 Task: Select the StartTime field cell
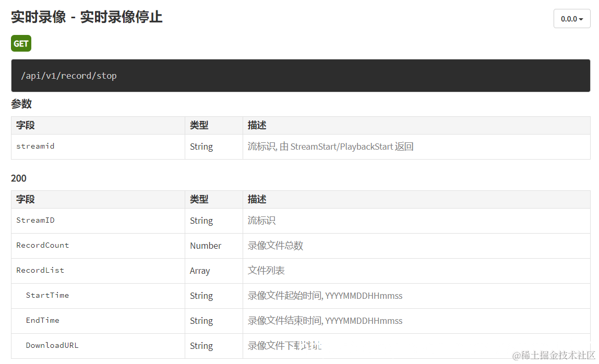tap(98, 296)
